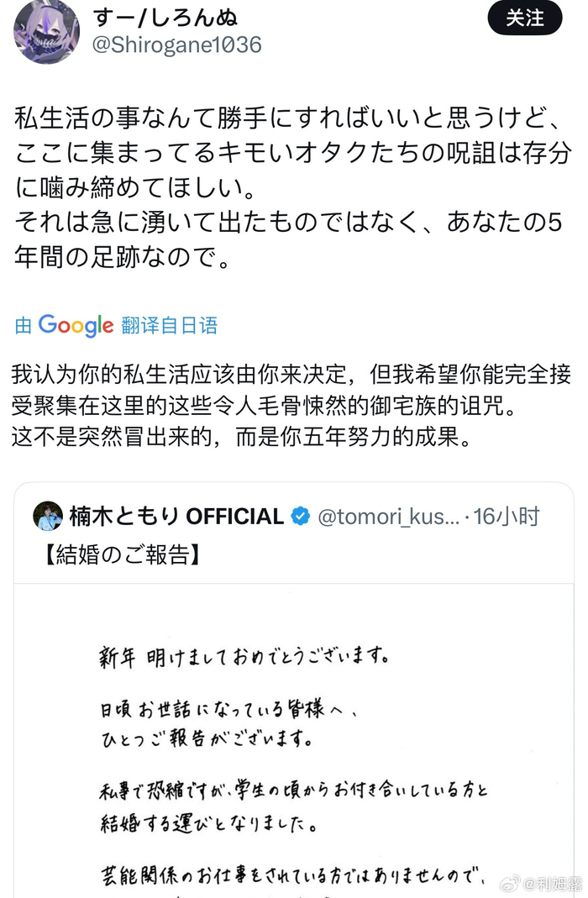This screenshot has height=898, width=588.
Task: Click the 关注 follow button
Action: [x=524, y=18]
